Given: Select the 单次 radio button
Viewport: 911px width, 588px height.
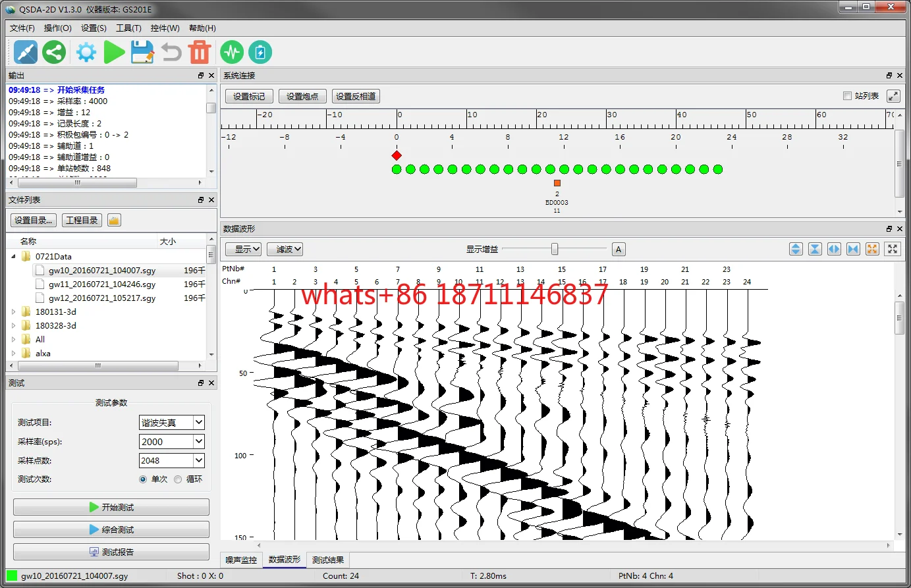Looking at the screenshot, I should click(143, 479).
